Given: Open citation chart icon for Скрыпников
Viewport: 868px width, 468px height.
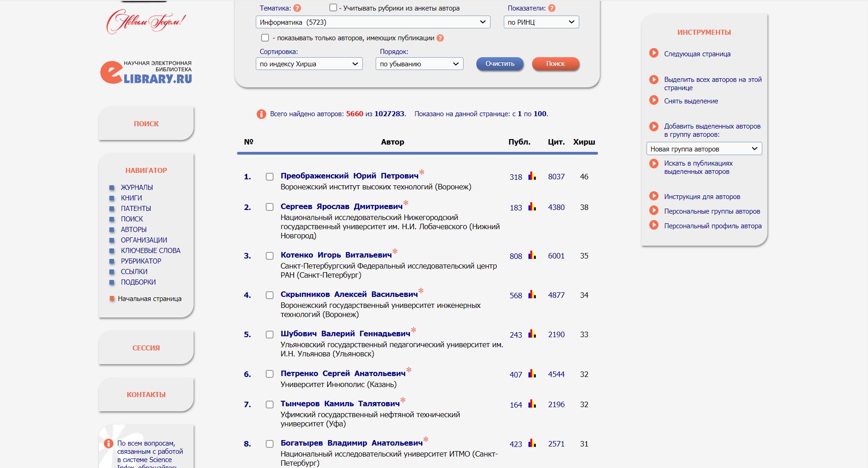Looking at the screenshot, I should pos(532,295).
